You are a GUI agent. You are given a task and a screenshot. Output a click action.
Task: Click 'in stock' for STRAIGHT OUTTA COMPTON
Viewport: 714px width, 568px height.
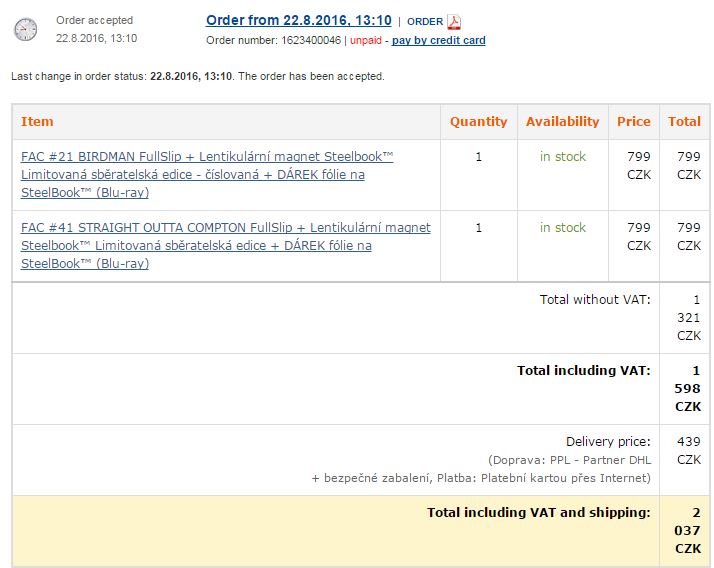[x=562, y=228]
